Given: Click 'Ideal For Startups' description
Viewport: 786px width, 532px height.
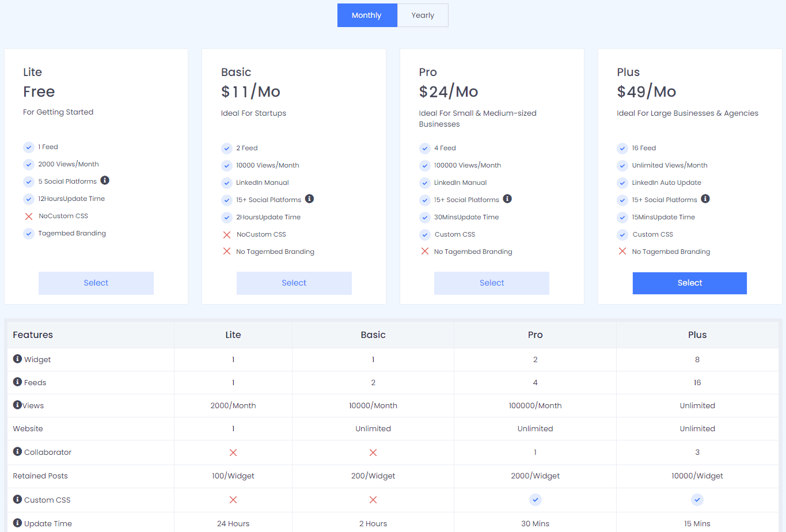Looking at the screenshot, I should pyautogui.click(x=253, y=113).
